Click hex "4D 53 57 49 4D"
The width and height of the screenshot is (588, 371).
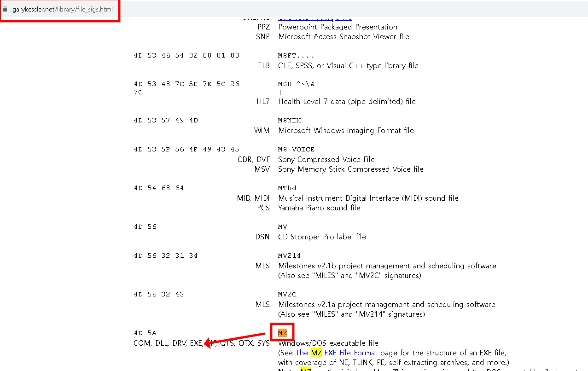click(166, 121)
